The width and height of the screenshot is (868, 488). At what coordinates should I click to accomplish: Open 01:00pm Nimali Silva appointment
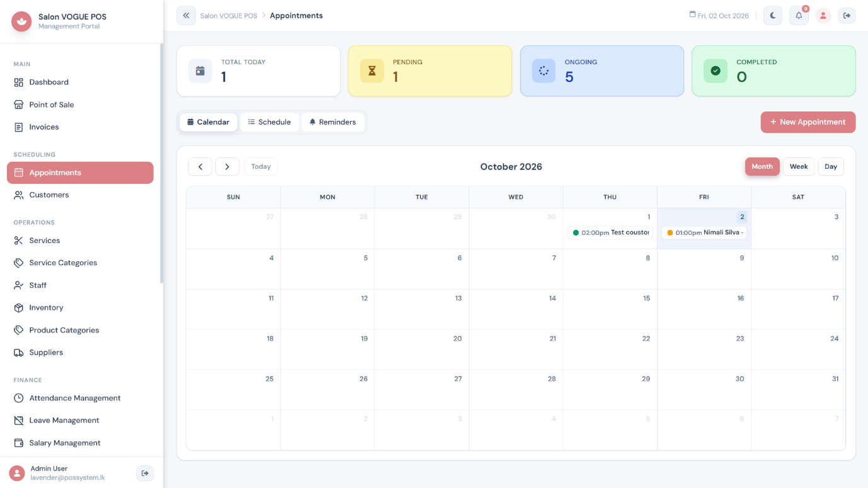tap(704, 233)
